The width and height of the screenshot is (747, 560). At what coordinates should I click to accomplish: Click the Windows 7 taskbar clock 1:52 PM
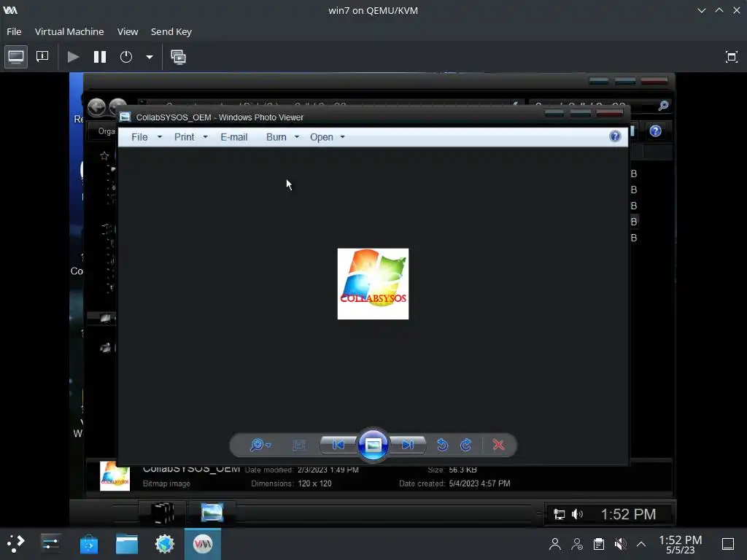[628, 514]
